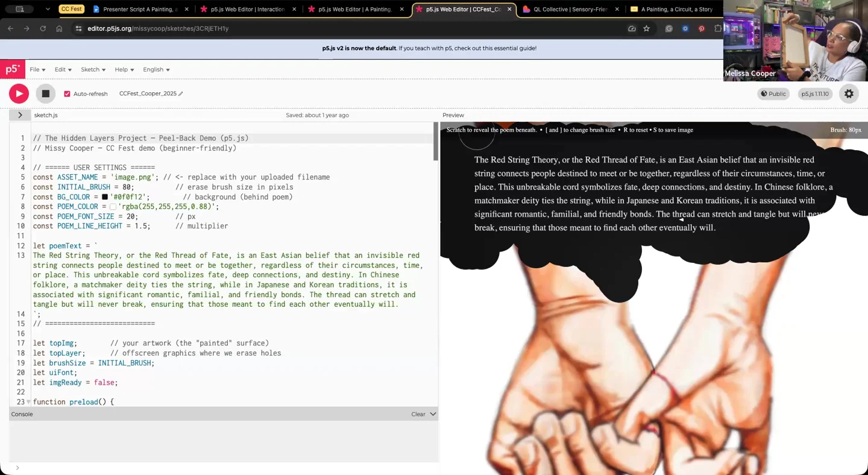Click the Public visibility button

click(x=773, y=93)
